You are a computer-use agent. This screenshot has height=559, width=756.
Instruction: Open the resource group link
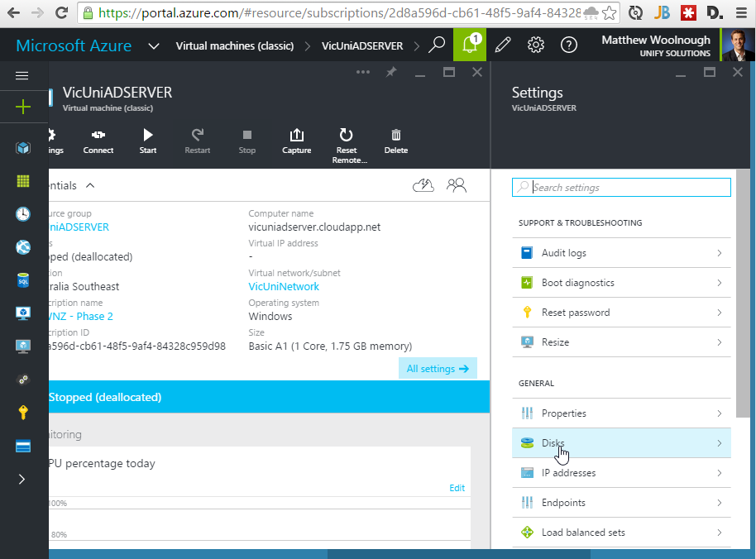[x=79, y=227]
